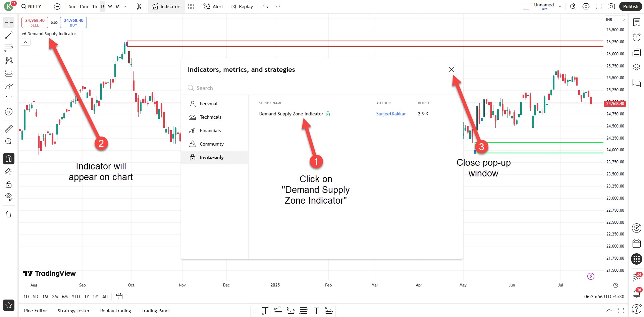Open the Pine Editor tab
The height and width of the screenshot is (317, 644).
36,311
